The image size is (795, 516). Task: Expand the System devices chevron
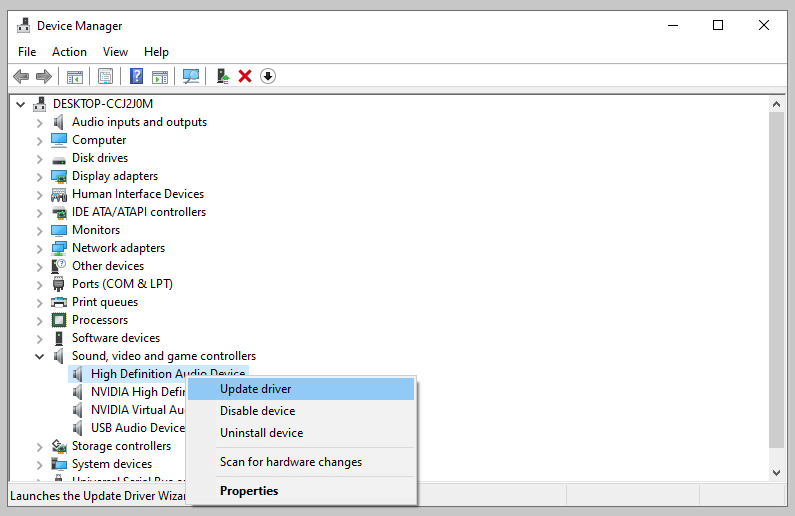click(40, 464)
